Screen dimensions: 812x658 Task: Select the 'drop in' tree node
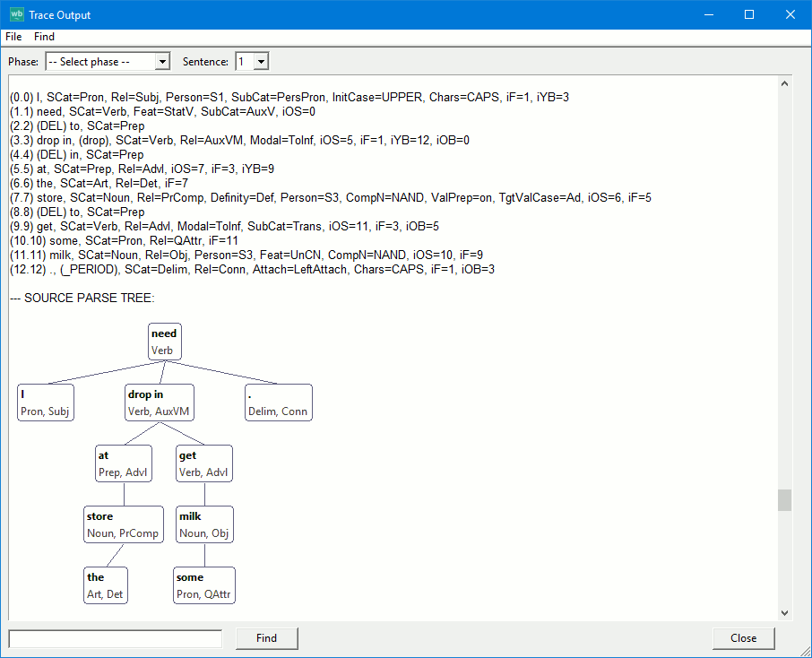point(160,403)
